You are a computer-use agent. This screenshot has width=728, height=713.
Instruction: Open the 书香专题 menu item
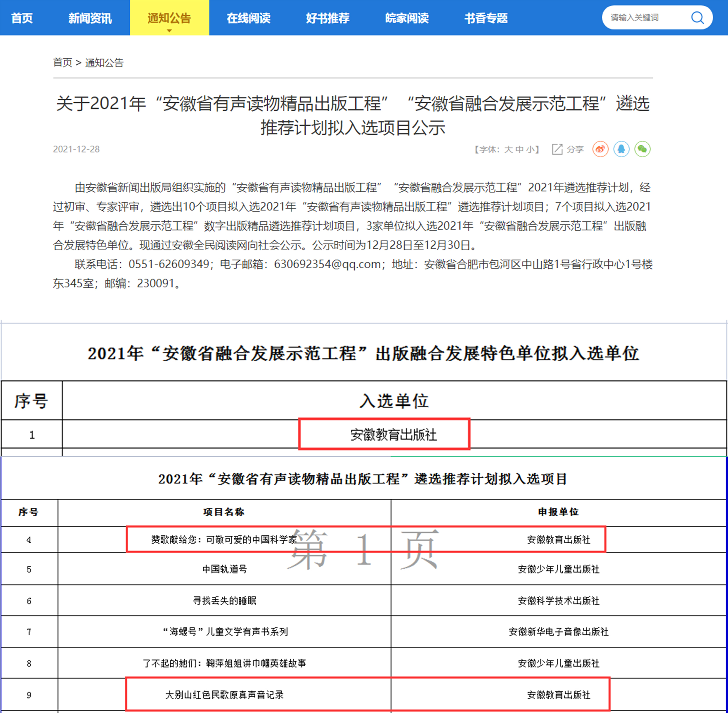click(486, 18)
